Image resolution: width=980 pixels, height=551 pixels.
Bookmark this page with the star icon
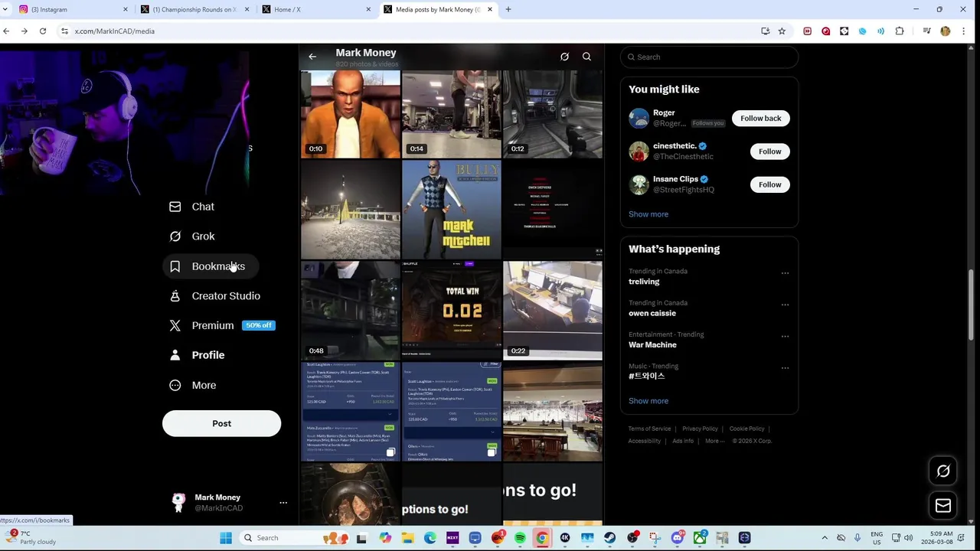click(782, 31)
